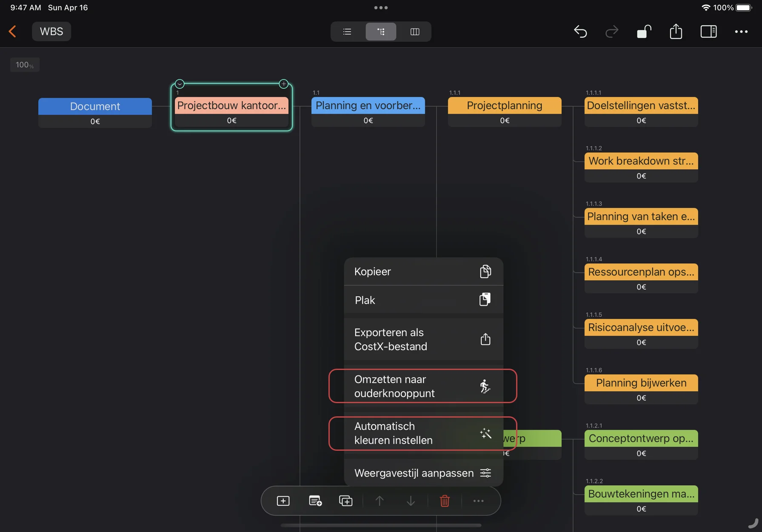Select the blue Document root node
Screen dimensions: 762x532
[x=95, y=106]
